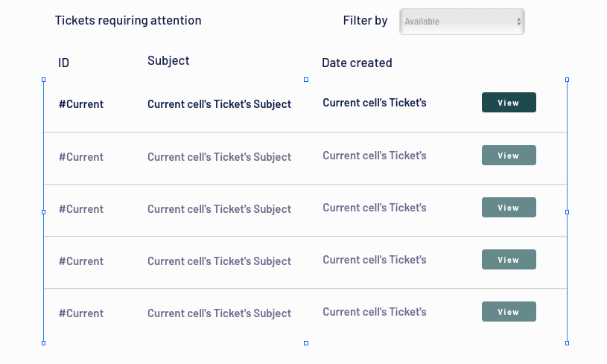Select the bottom-right selection handle
This screenshot has width=607, height=364.
567,343
